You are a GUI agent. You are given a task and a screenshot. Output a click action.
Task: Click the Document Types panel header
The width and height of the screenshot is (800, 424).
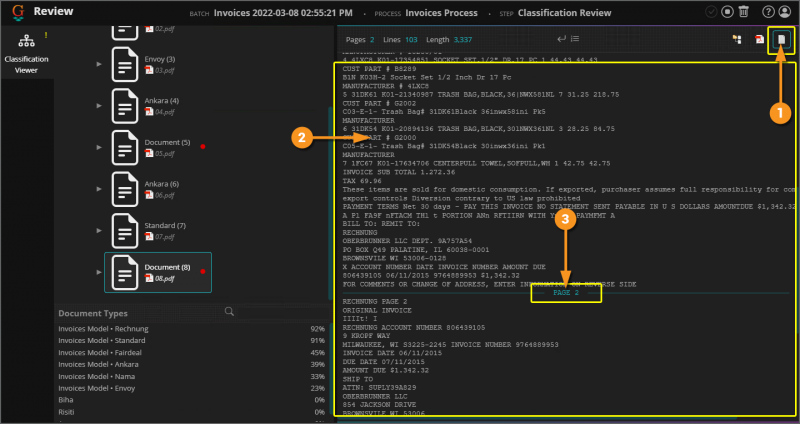coord(93,313)
